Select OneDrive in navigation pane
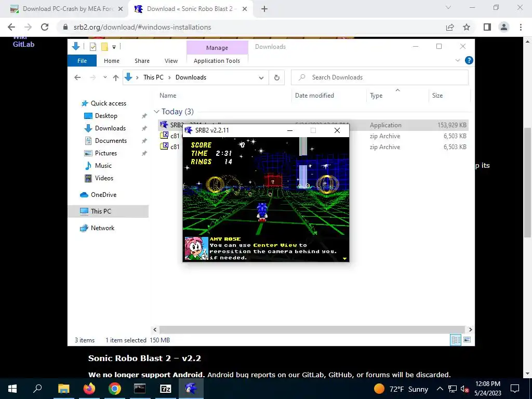 [103, 195]
